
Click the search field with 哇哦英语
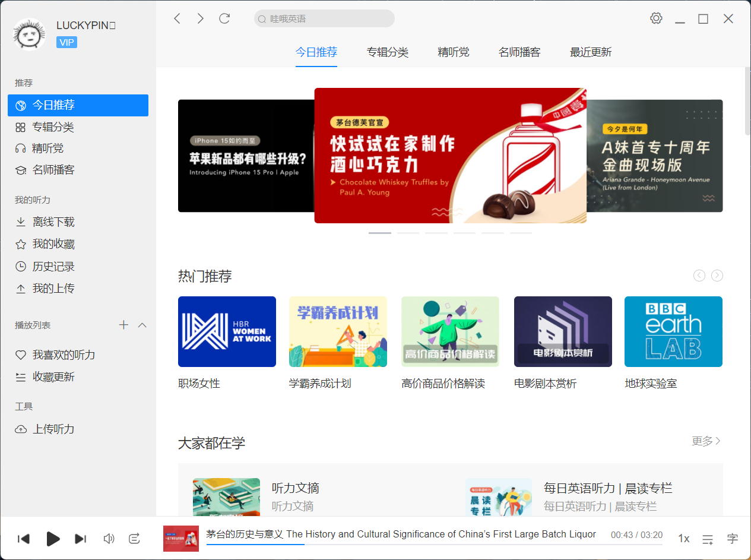[324, 18]
